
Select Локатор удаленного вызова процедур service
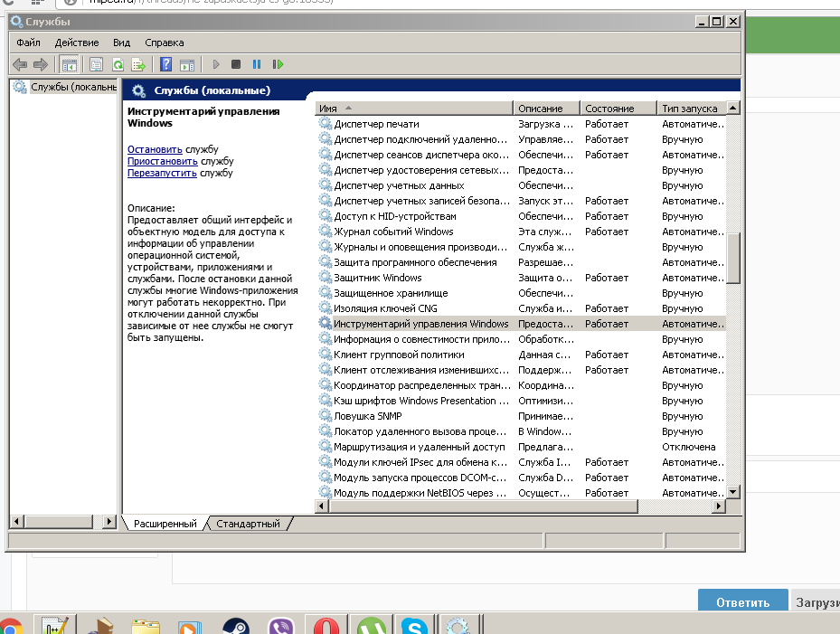click(x=420, y=431)
